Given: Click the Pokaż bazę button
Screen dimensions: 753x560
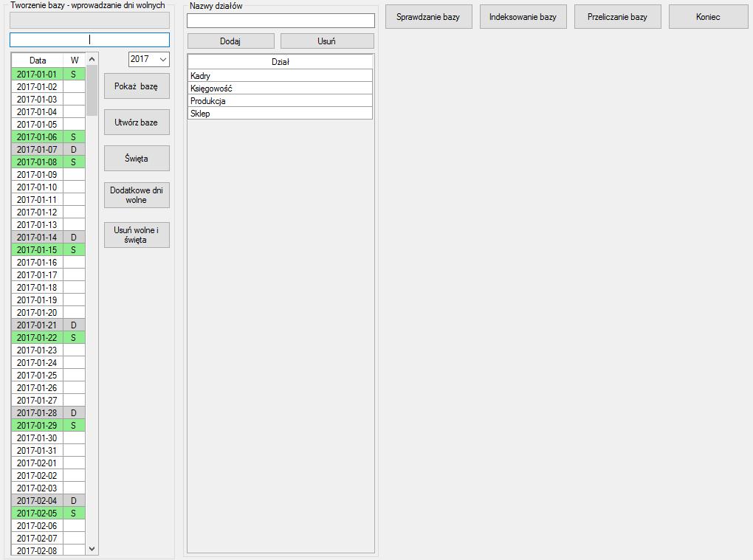Looking at the screenshot, I should click(x=137, y=86).
